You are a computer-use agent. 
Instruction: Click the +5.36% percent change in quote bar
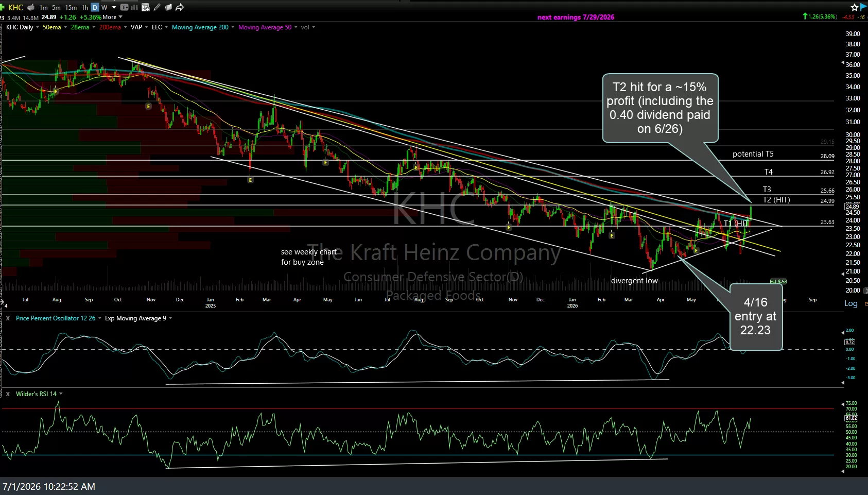tap(90, 17)
